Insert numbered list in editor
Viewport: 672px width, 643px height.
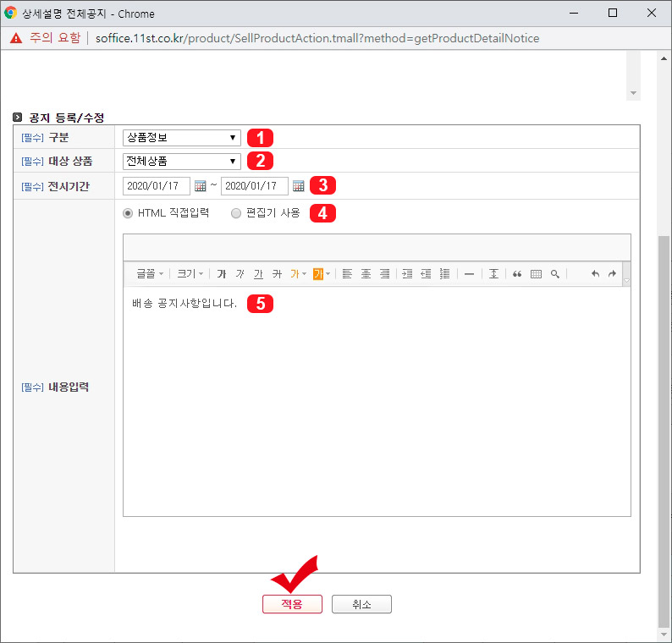pyautogui.click(x=445, y=274)
